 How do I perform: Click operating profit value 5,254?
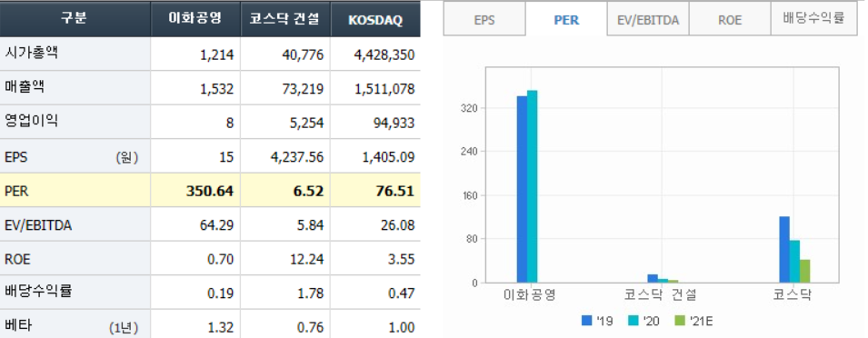pyautogui.click(x=307, y=124)
